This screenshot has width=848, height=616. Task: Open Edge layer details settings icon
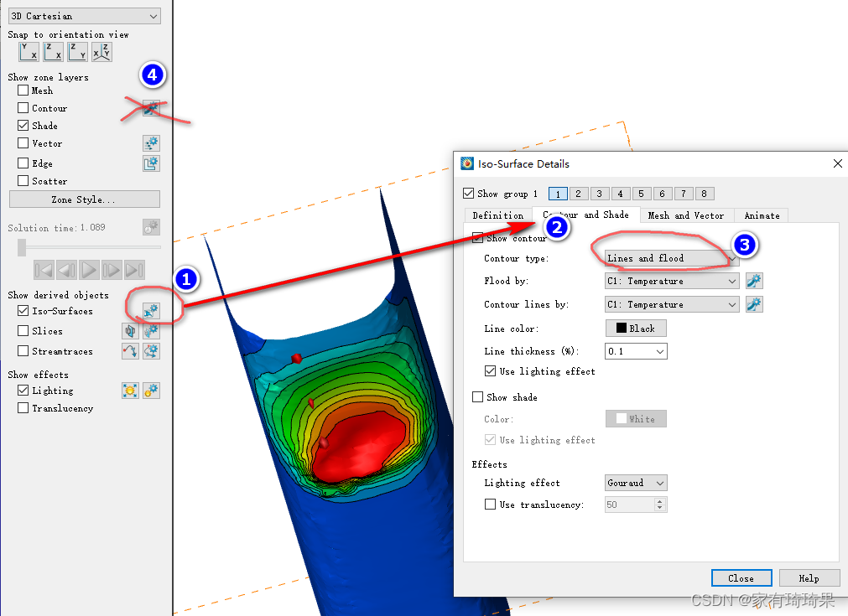(x=152, y=163)
